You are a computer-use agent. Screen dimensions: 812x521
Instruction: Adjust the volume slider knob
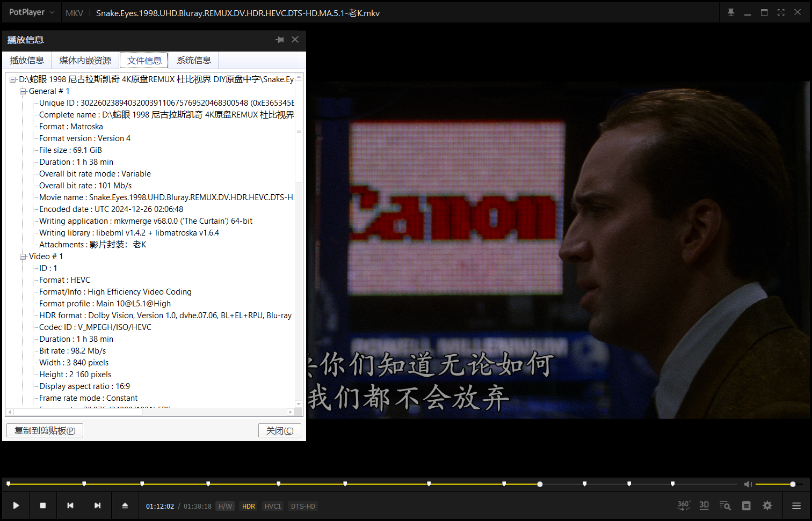tap(793, 484)
